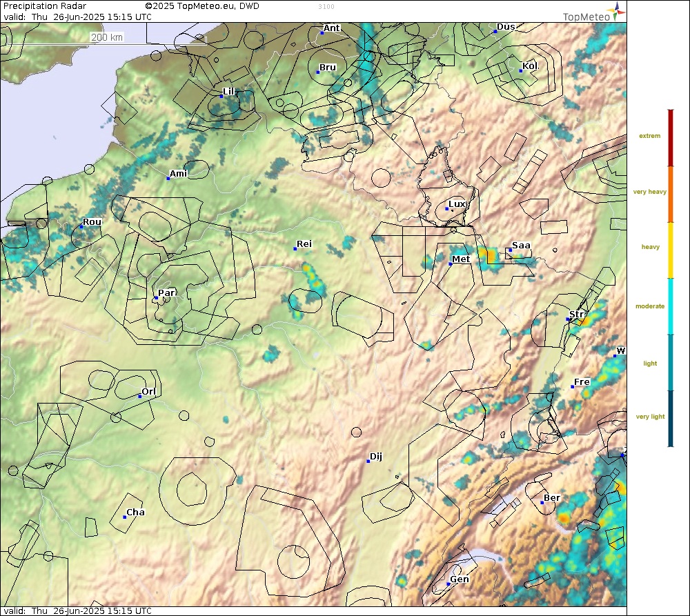Click the cyan moderate color band

[671, 307]
